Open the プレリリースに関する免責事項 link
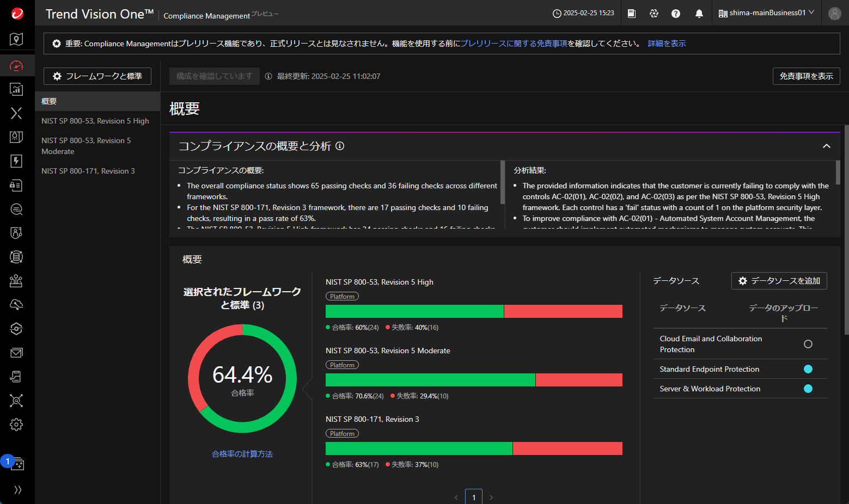849x504 pixels. point(514,44)
